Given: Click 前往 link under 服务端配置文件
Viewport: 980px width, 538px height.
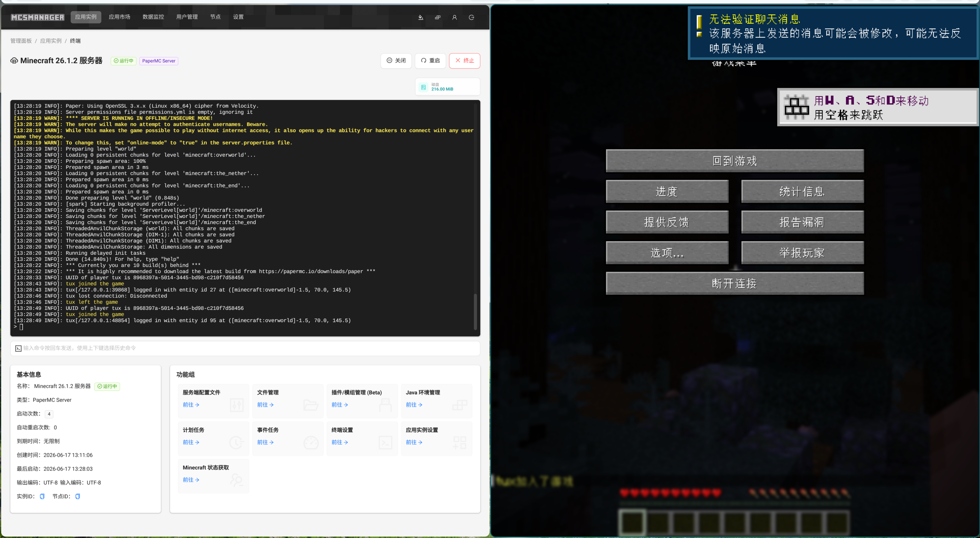Looking at the screenshot, I should 191,405.
